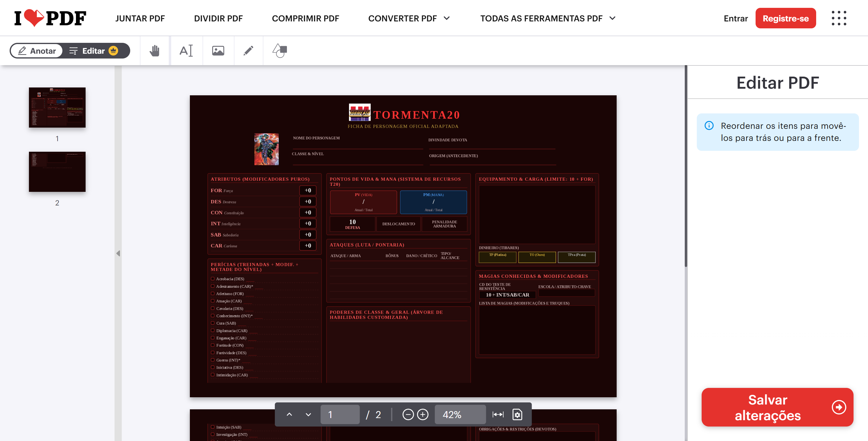Go to previous page with up arrow
Screen dimensions: 868x441
(289, 414)
